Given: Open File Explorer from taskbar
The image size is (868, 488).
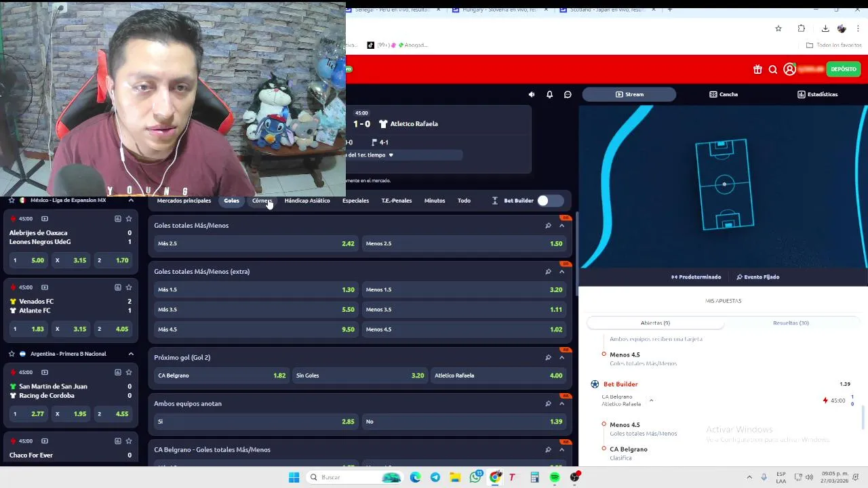Looking at the screenshot, I should pyautogui.click(x=455, y=477).
